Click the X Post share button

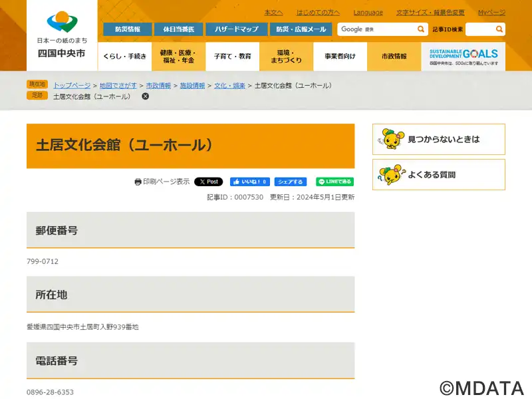[208, 182]
